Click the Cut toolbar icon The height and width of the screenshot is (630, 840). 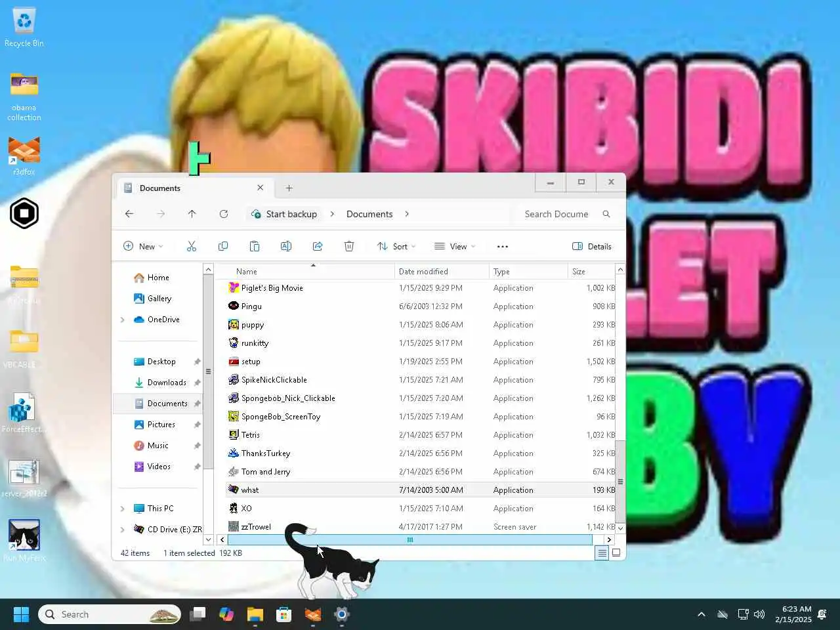tap(192, 246)
